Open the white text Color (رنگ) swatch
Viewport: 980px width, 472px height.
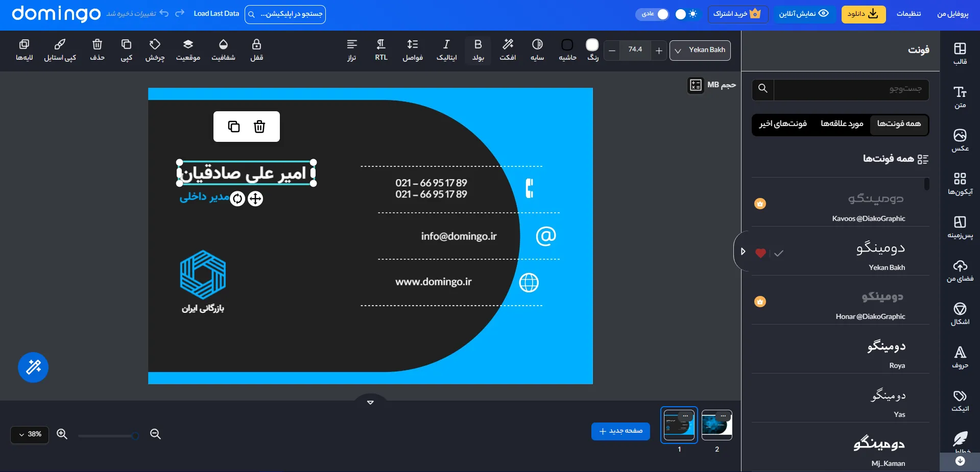[x=592, y=45]
